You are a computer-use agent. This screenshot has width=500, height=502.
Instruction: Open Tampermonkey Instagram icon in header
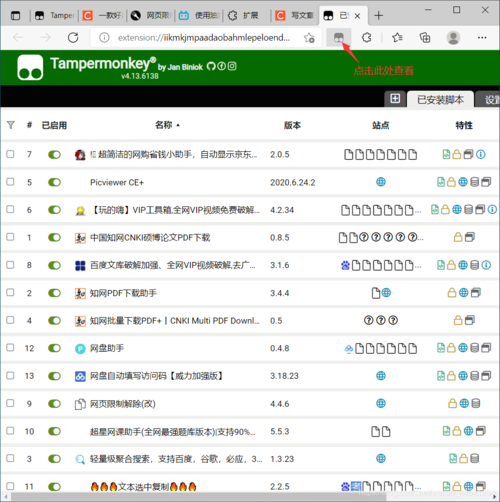point(232,66)
